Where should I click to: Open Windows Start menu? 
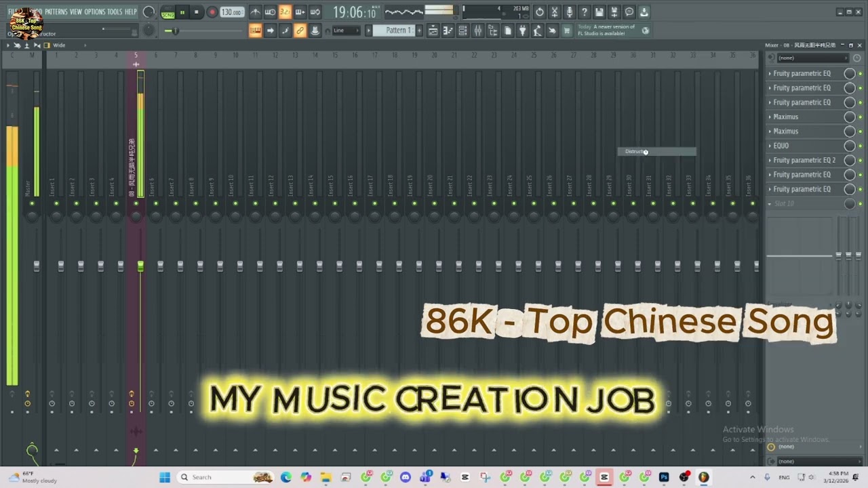165,477
